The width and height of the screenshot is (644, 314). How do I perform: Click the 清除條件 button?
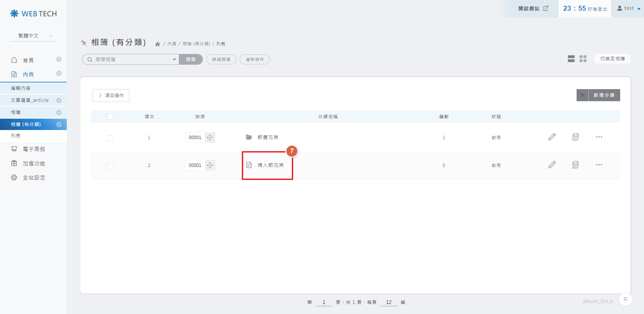point(255,59)
